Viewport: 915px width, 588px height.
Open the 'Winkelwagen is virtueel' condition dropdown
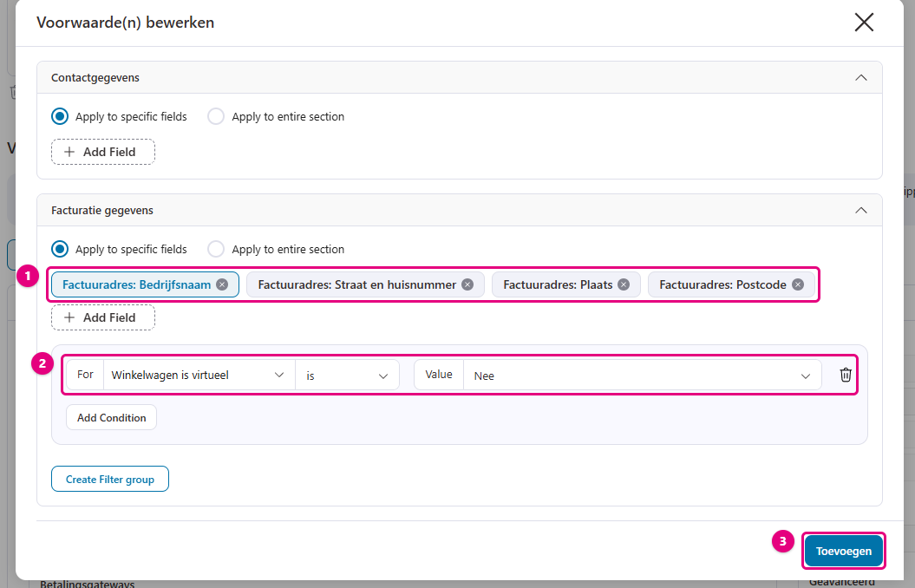(x=199, y=375)
